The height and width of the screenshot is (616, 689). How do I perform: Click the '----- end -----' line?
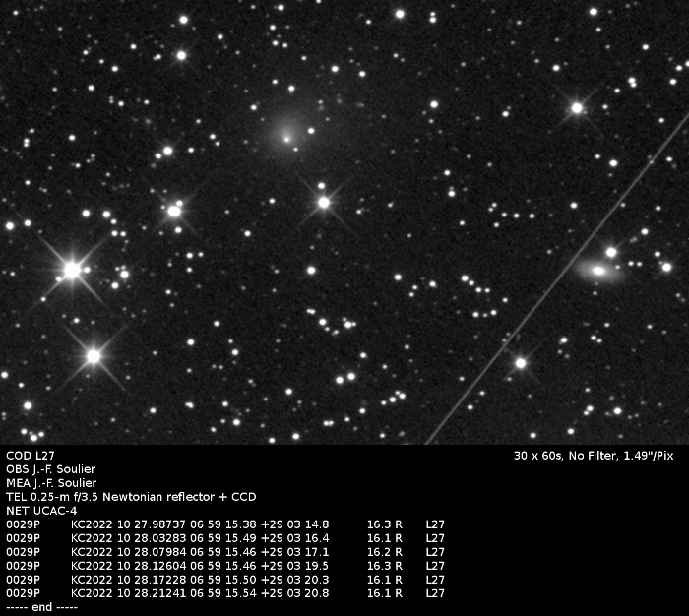41,607
